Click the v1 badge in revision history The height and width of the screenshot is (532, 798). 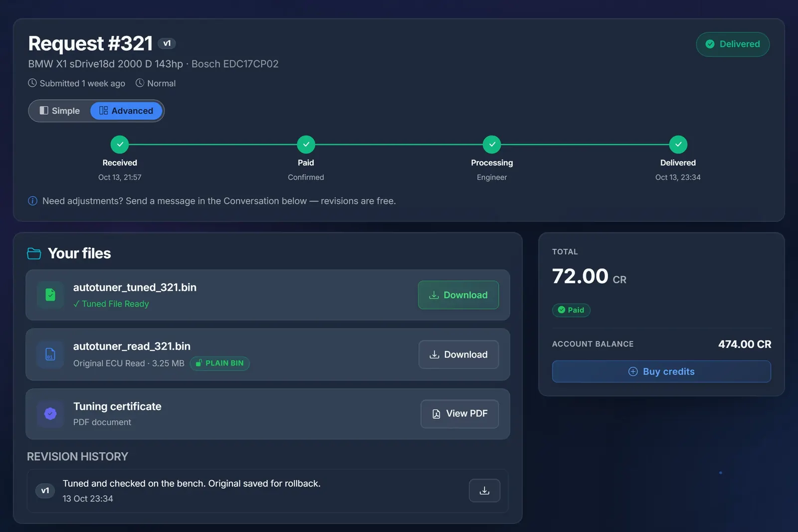pos(45,491)
